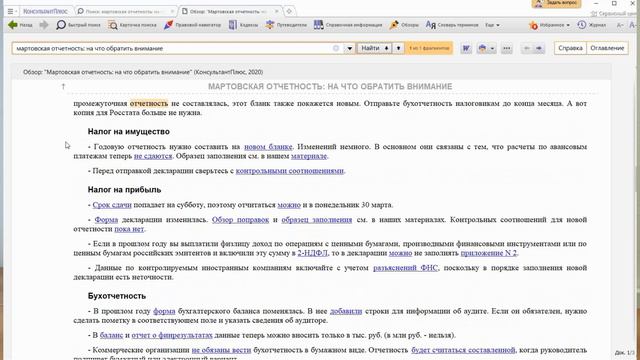Open the 'баланс' link

click(111, 335)
